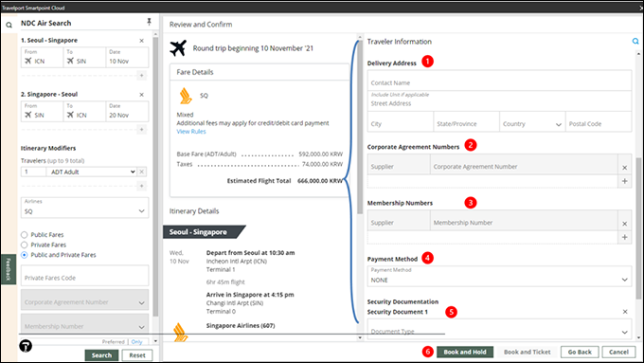The image size is (644, 363).
Task: Click the Contact Name field
Action: click(x=499, y=81)
